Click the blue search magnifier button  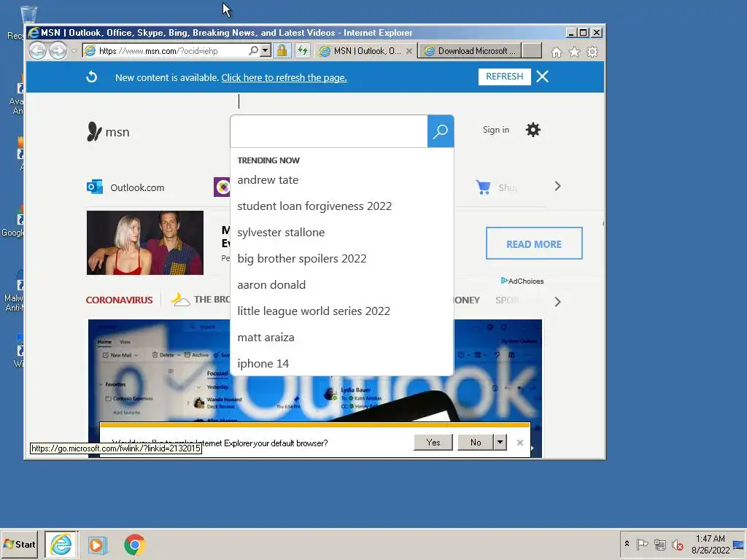click(x=440, y=131)
